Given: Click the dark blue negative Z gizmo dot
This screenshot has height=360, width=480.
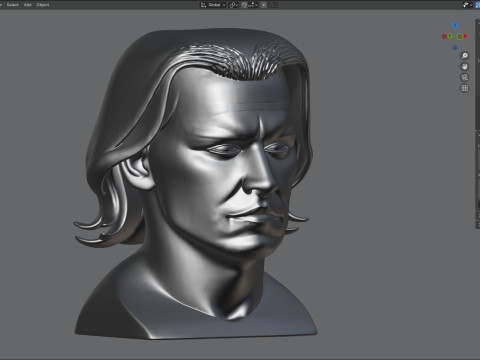Looking at the screenshot, I should (x=455, y=47).
